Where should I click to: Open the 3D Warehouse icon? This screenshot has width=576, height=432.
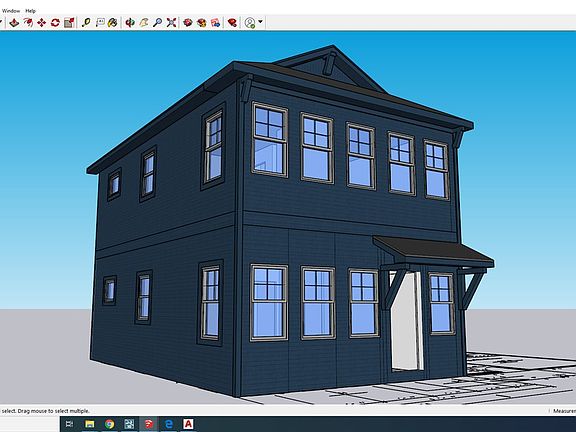188,23
